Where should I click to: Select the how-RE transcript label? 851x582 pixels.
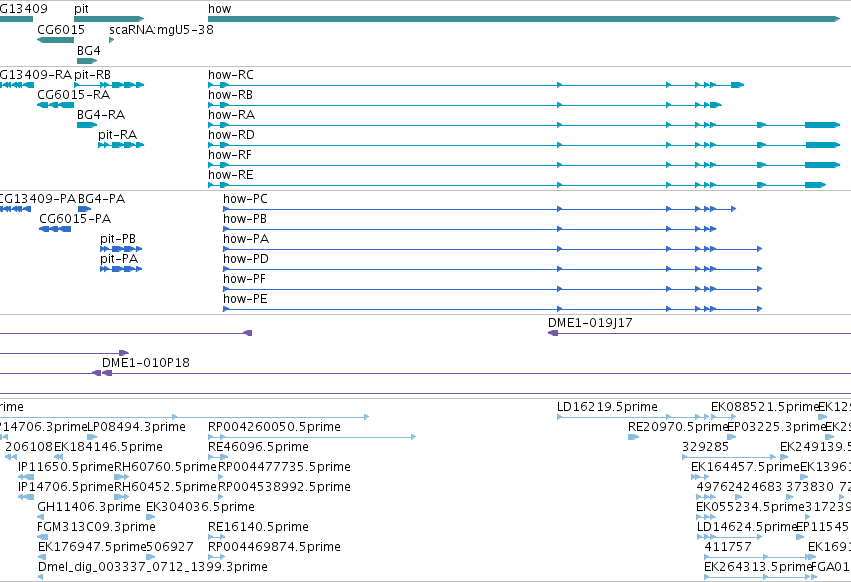231,175
